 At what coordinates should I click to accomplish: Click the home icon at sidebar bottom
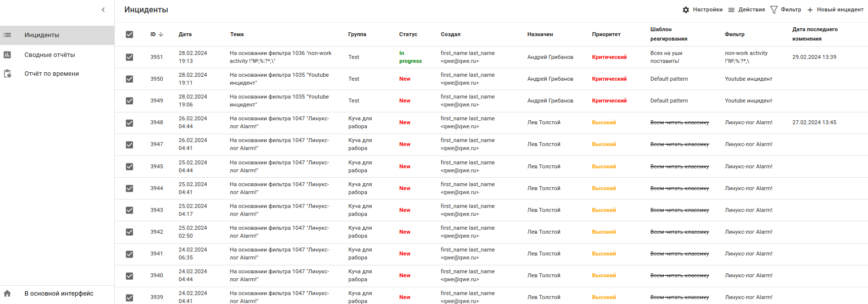(7, 294)
